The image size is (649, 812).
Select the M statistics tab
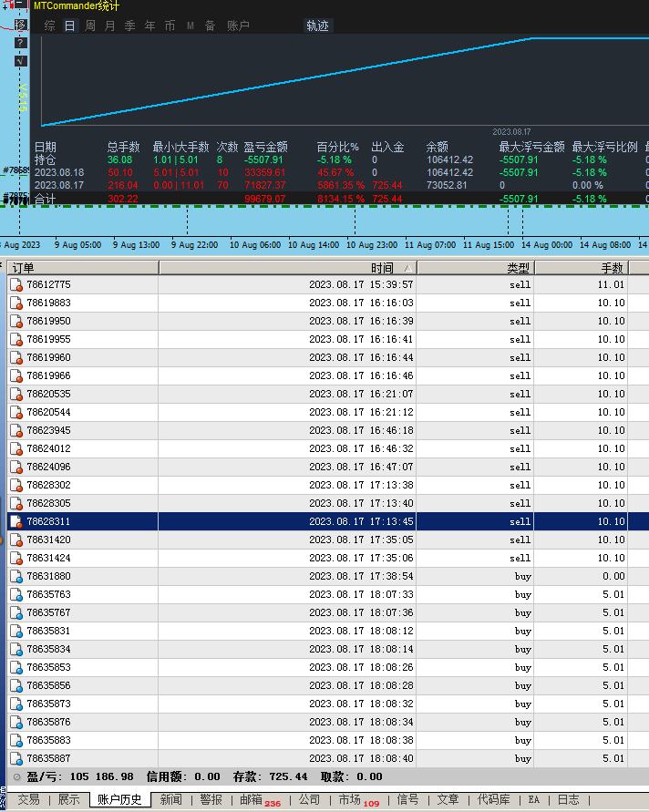point(191,26)
